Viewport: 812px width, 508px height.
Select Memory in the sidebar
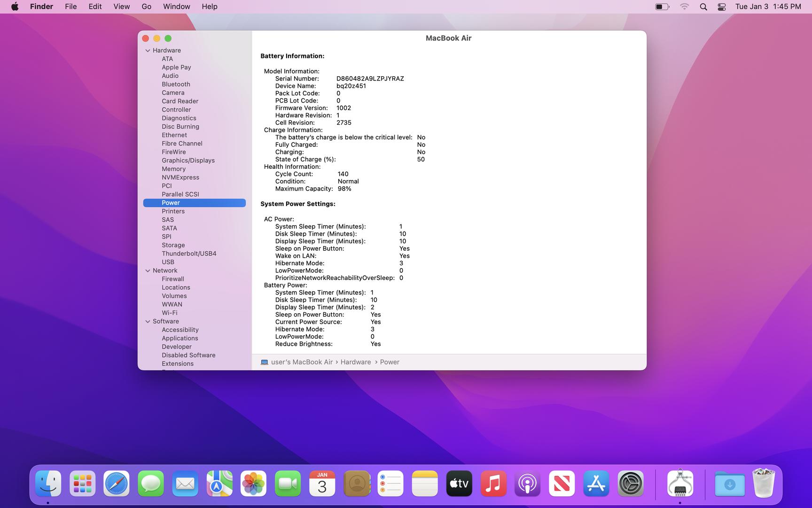tap(174, 169)
